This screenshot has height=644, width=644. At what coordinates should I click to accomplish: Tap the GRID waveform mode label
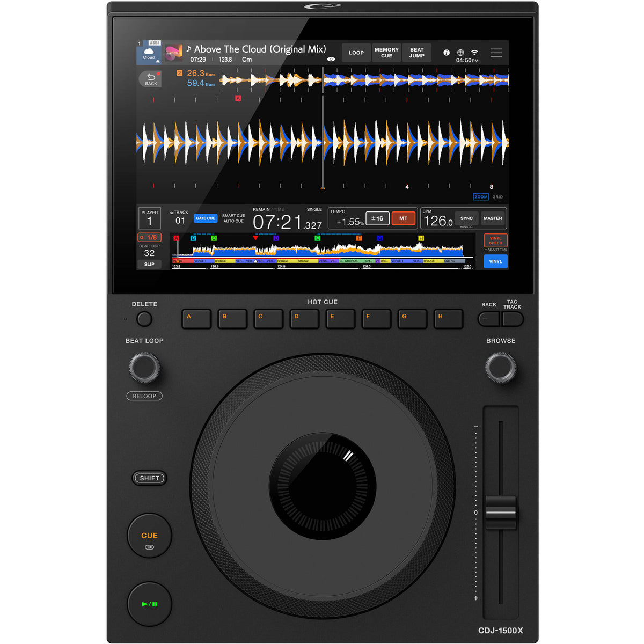[498, 197]
